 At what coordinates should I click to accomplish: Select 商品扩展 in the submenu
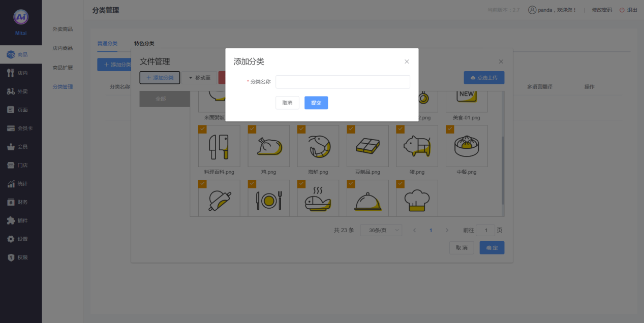[x=63, y=68]
